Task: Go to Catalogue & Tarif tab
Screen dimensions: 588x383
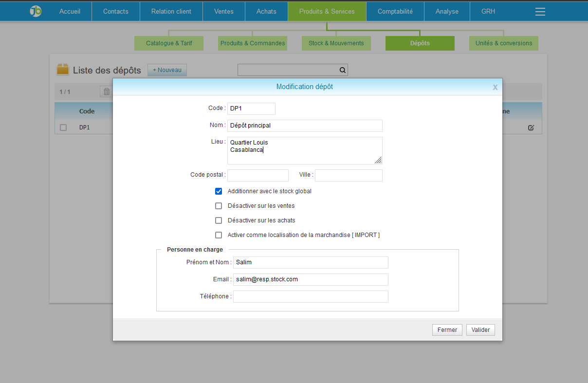Action: tap(169, 43)
